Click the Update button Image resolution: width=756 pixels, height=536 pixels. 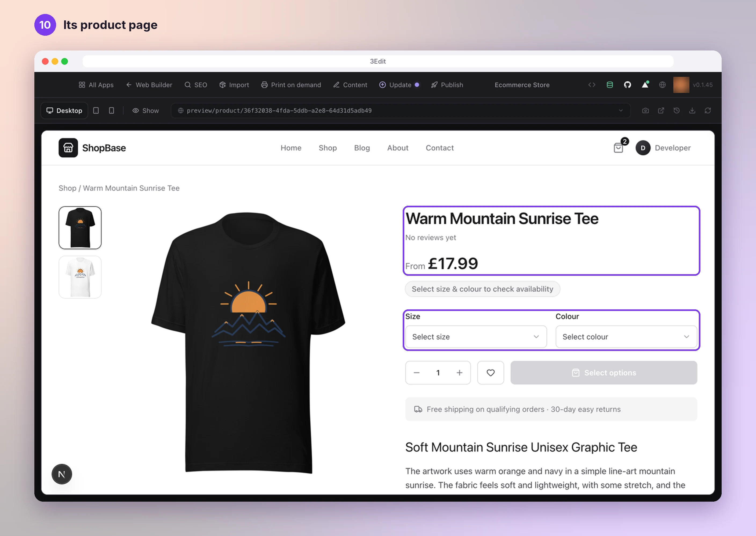(399, 85)
